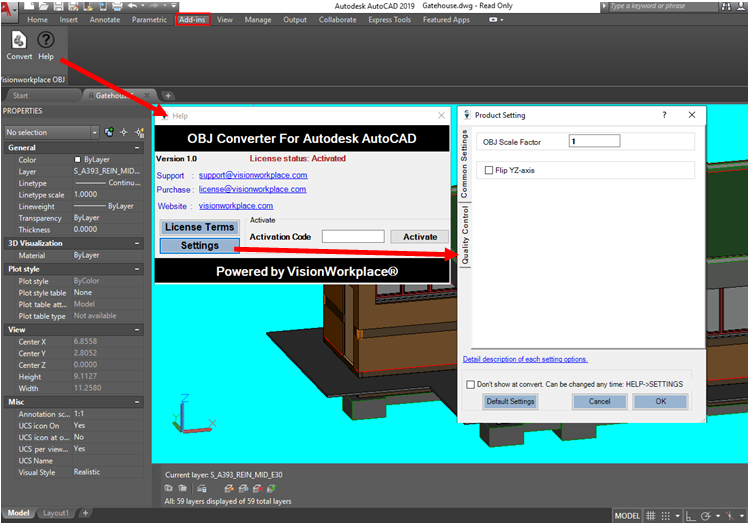Click the Delete Layer red X icon
The image size is (748, 523).
point(258,488)
